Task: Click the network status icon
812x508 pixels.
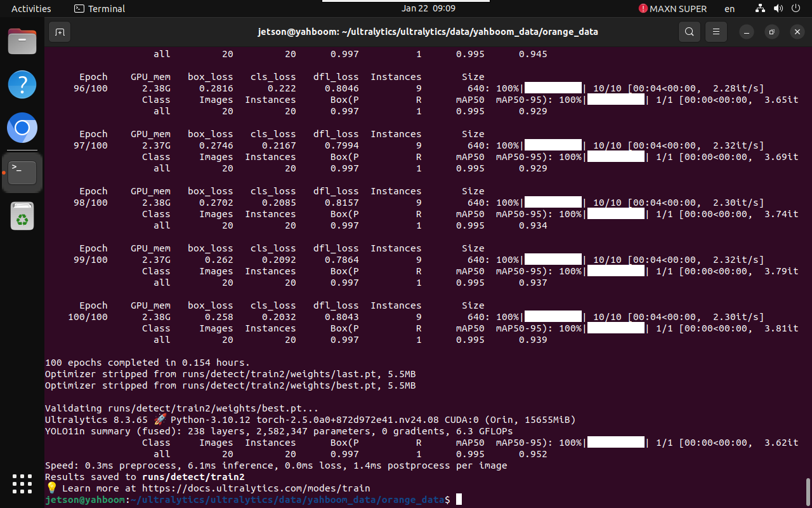Action: 761,9
